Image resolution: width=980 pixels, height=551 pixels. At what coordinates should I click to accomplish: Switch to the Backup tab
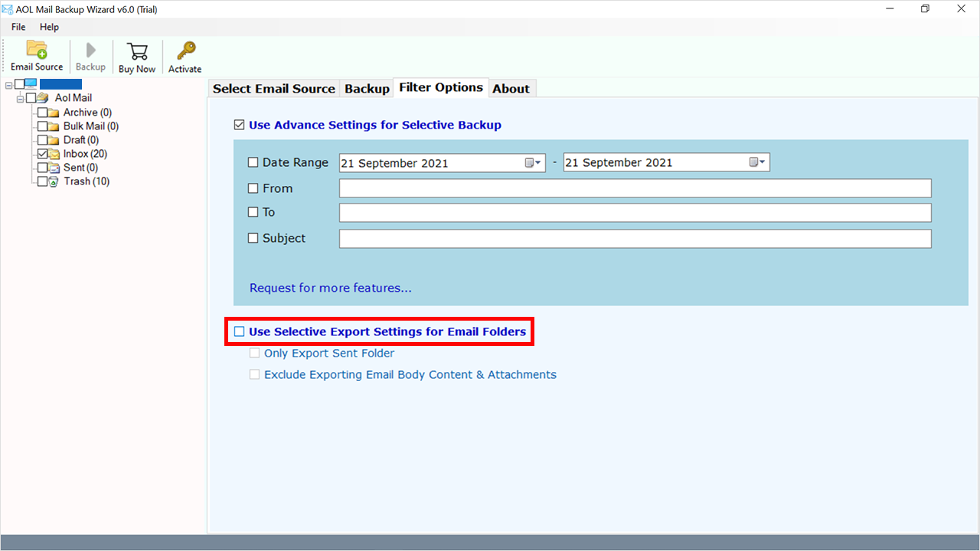[x=367, y=89]
